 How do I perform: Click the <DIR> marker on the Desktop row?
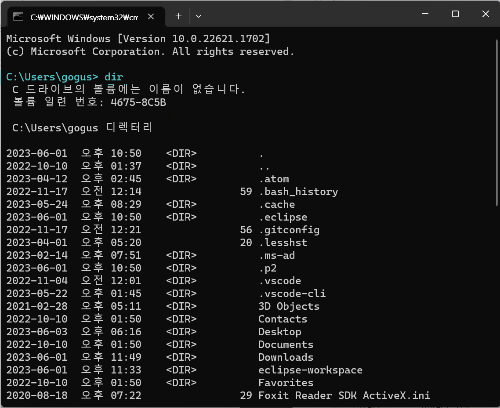click(x=181, y=332)
